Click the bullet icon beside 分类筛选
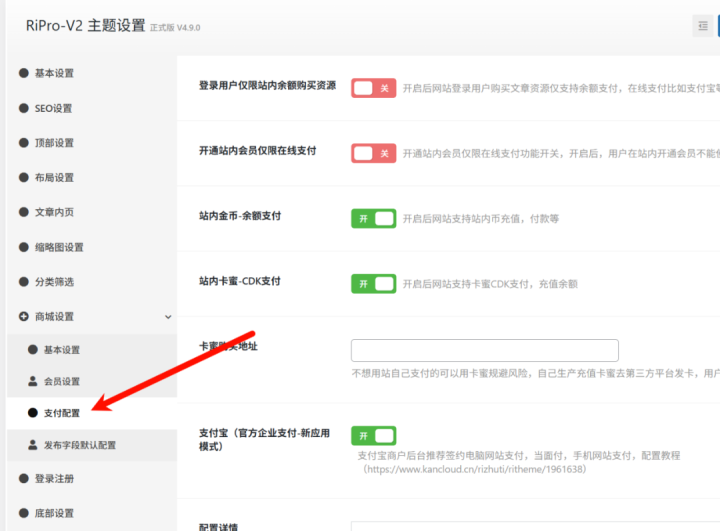 24,282
